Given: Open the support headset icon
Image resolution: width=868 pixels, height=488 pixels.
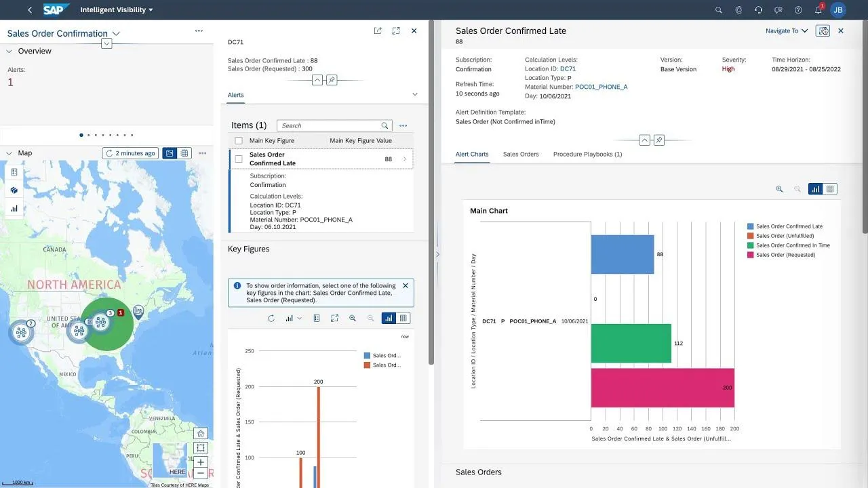Looking at the screenshot, I should [758, 10].
